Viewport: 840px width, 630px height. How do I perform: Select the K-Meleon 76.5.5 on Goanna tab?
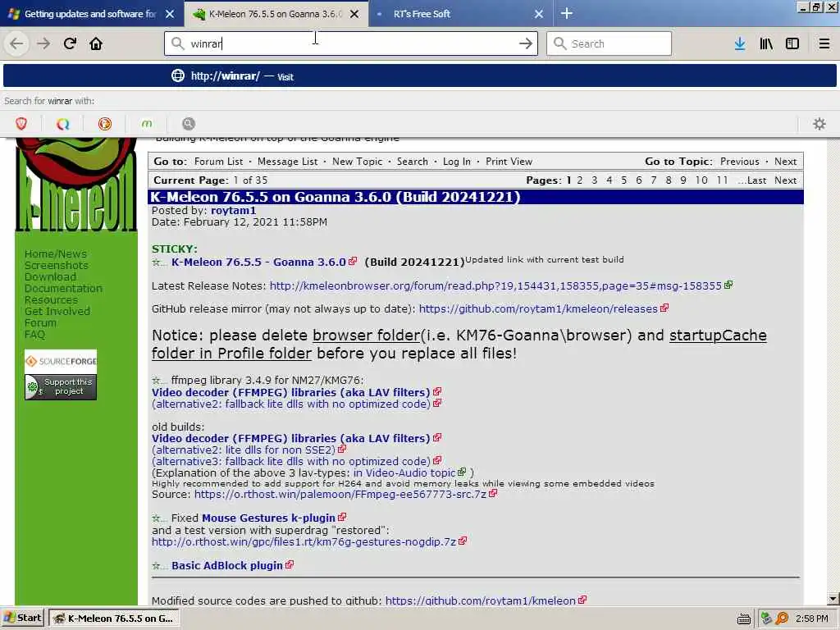[x=276, y=14]
